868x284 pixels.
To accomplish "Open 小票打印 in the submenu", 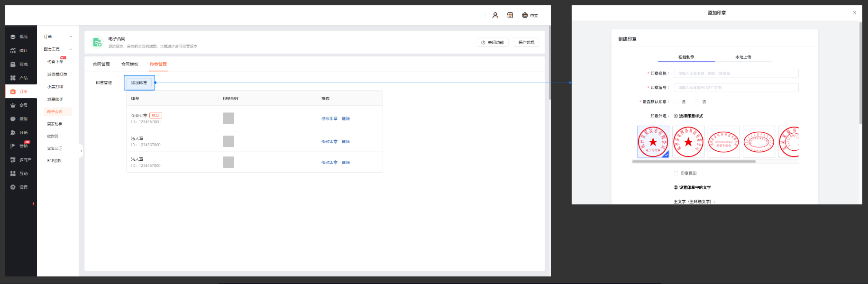I will tap(55, 87).
